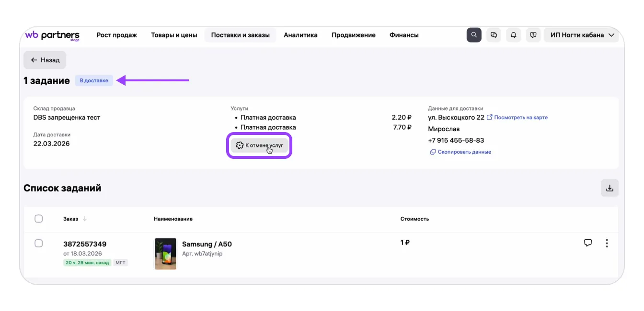Image resolution: width=644 pixels, height=311 pixels.
Task: Select all orders with header checkbox
Action: click(x=39, y=219)
